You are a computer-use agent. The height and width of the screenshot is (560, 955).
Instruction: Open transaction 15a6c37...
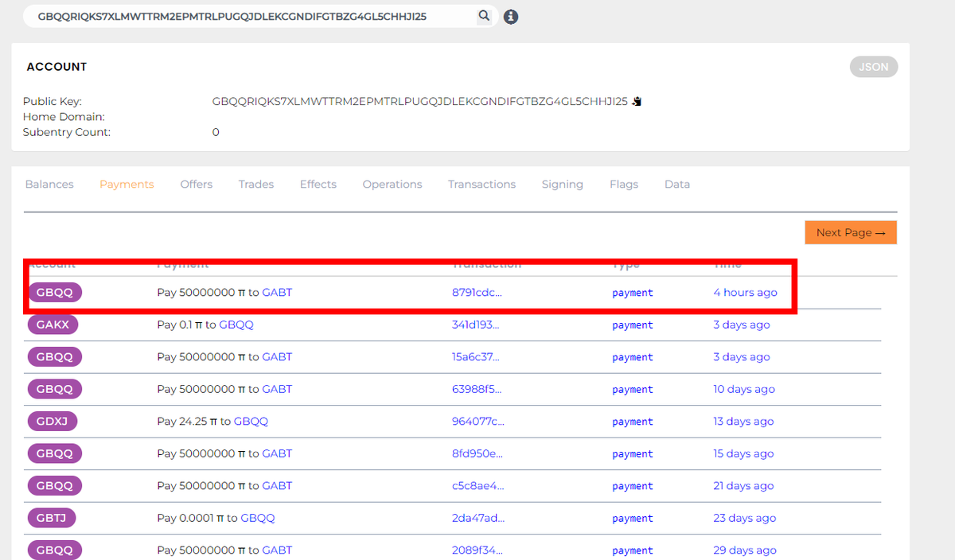pos(476,357)
